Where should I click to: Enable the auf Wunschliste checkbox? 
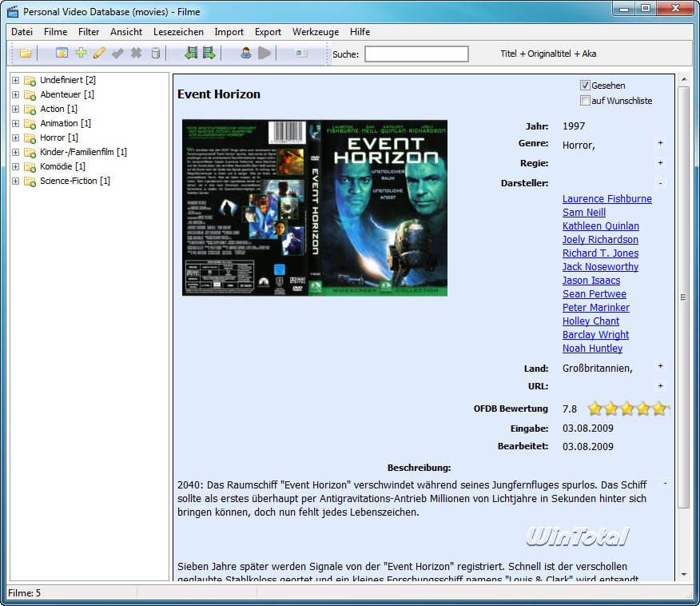click(x=585, y=101)
